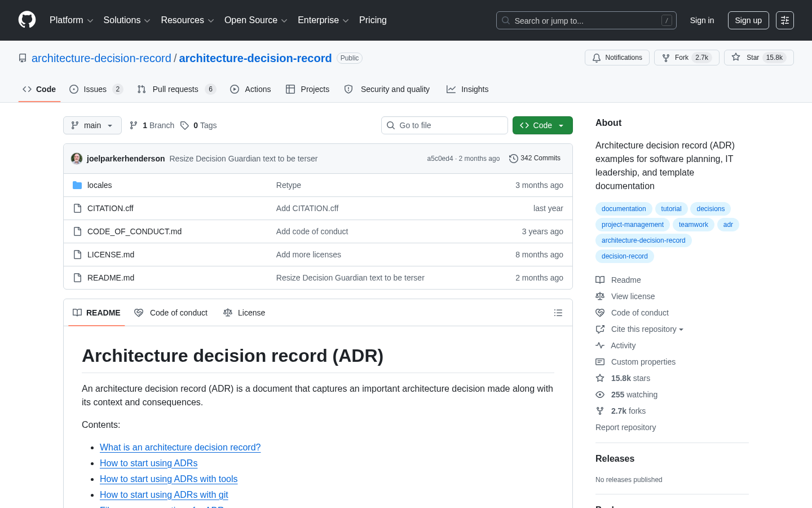Open the architecture-decision-record topic tag
Screen dimensions: 812x508
point(643,240)
